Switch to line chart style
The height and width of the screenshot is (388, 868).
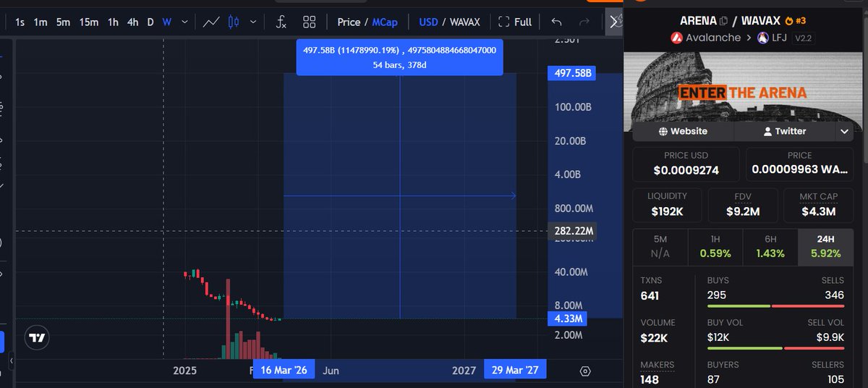(211, 22)
